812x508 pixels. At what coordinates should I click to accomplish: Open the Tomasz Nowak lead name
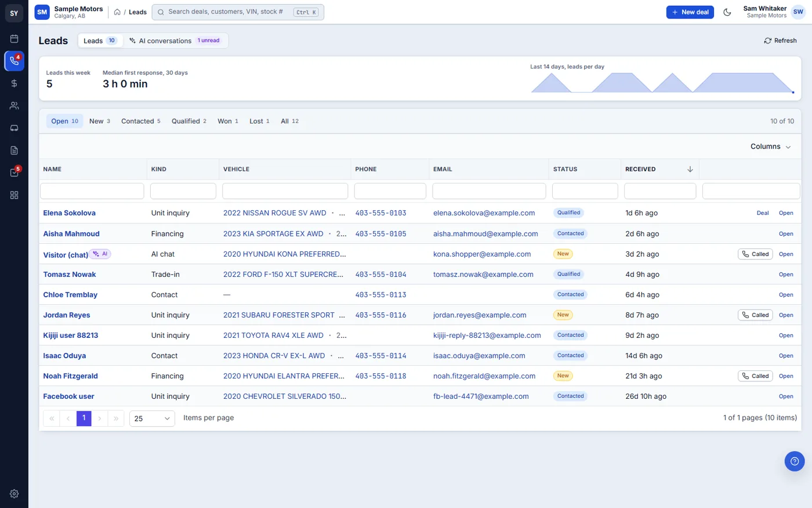[x=70, y=275]
